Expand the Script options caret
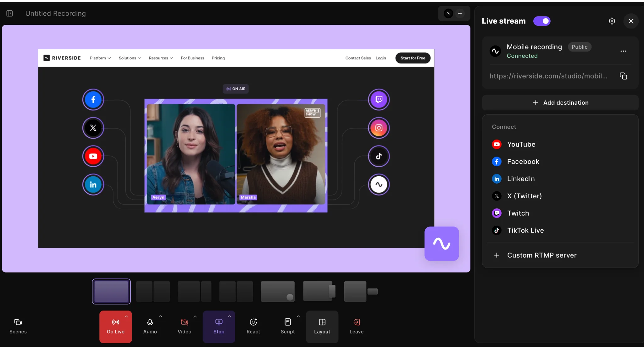This screenshot has height=347, width=644. [298, 317]
